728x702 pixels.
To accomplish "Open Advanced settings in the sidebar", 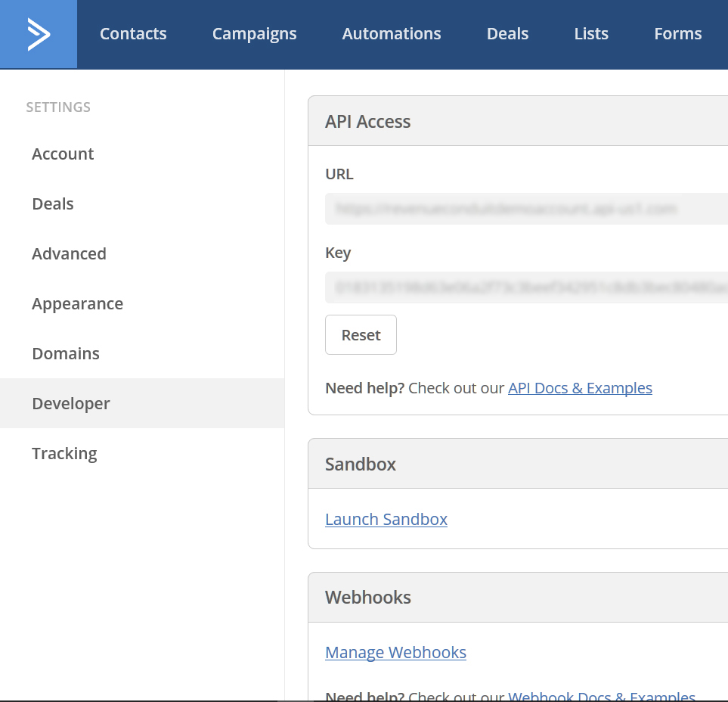I will pyautogui.click(x=142, y=253).
